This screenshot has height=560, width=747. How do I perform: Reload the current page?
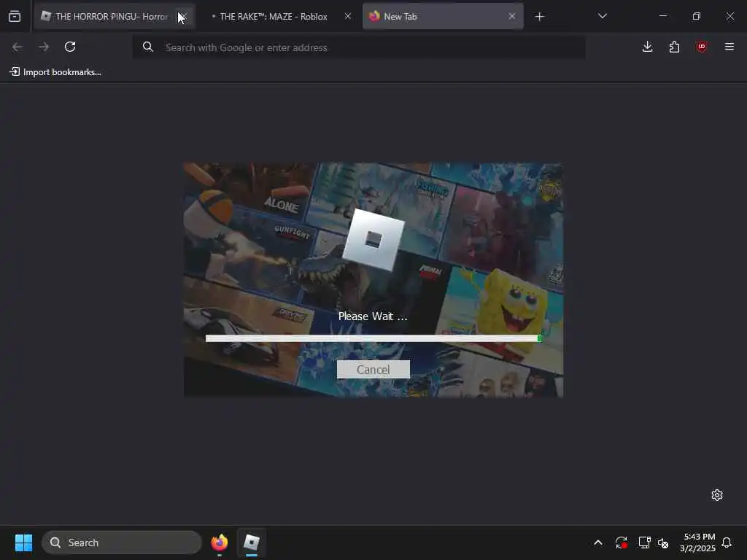(70, 47)
